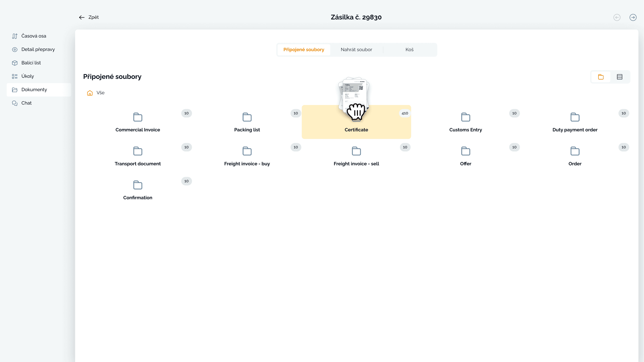Click the back arrow next to Zpět
644x362 pixels.
[81, 17]
